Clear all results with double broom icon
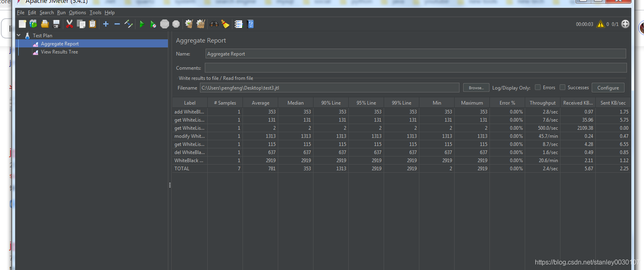 [201, 24]
